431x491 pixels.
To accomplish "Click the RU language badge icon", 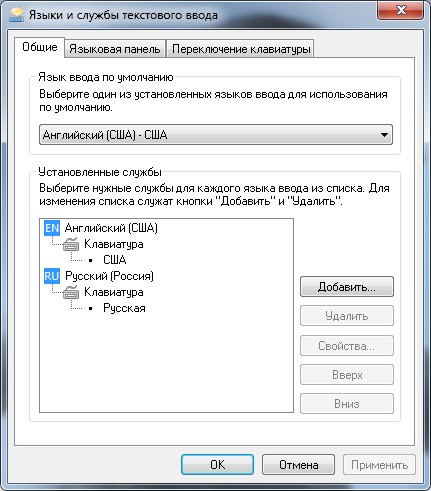I will (x=52, y=276).
